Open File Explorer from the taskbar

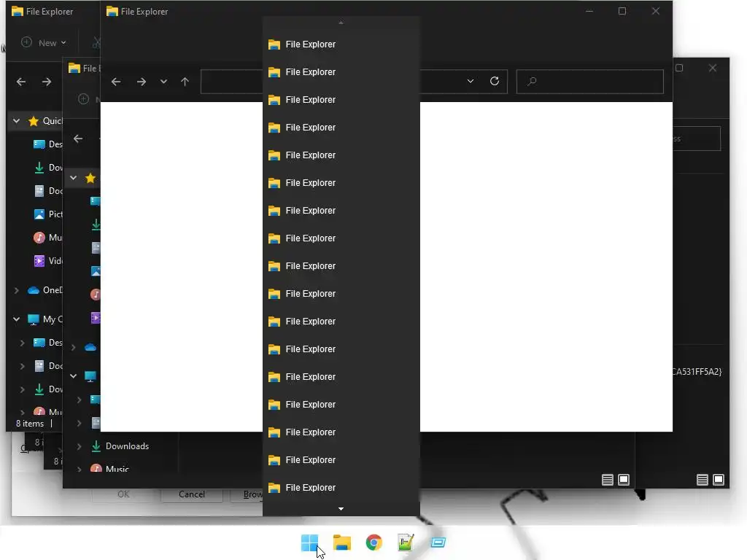(x=341, y=542)
